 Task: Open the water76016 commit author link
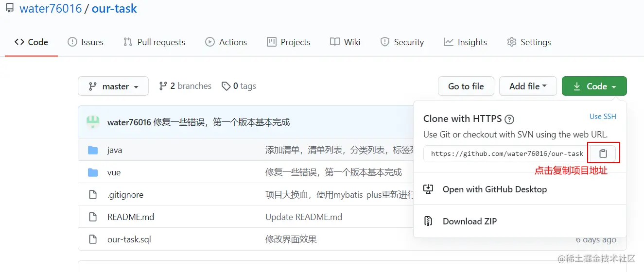pos(129,122)
